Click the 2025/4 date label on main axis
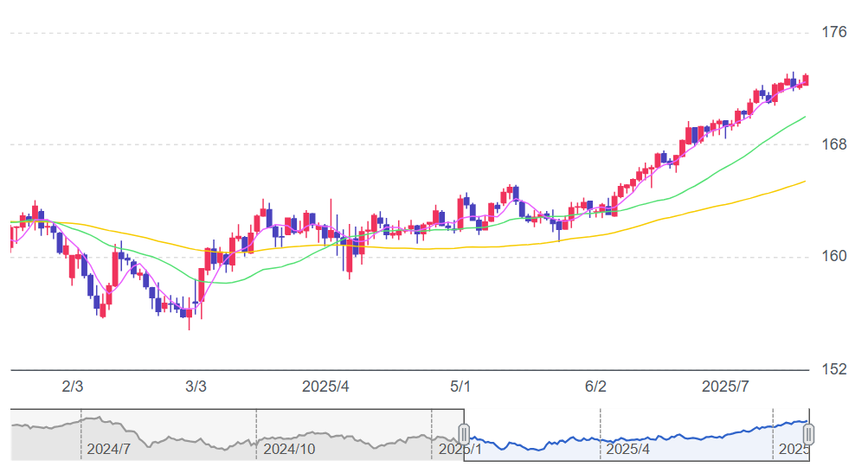The width and height of the screenshot is (868, 473). (325, 387)
